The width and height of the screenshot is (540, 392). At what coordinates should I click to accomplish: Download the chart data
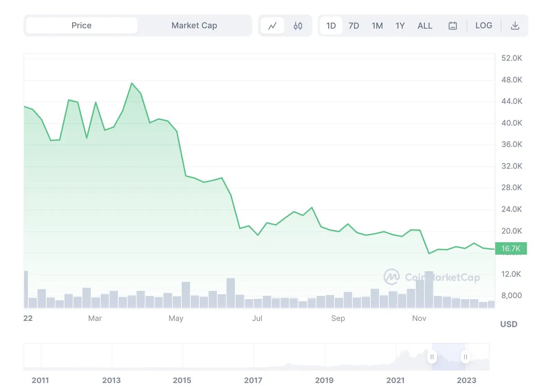[x=515, y=26]
